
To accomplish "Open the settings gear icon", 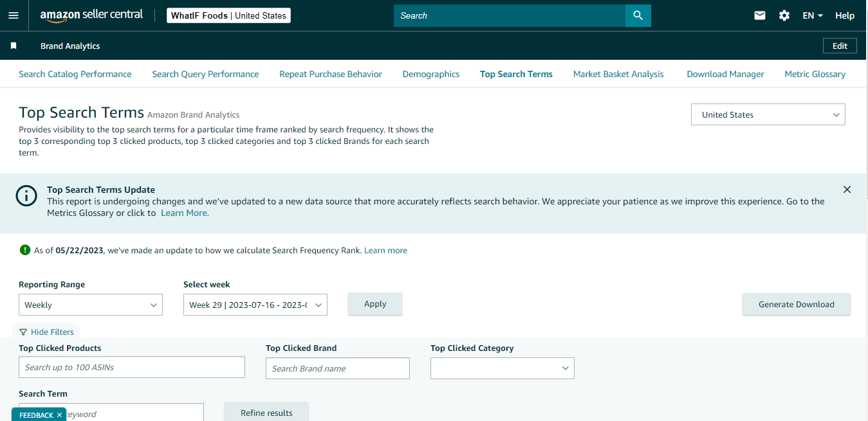I will tap(784, 15).
